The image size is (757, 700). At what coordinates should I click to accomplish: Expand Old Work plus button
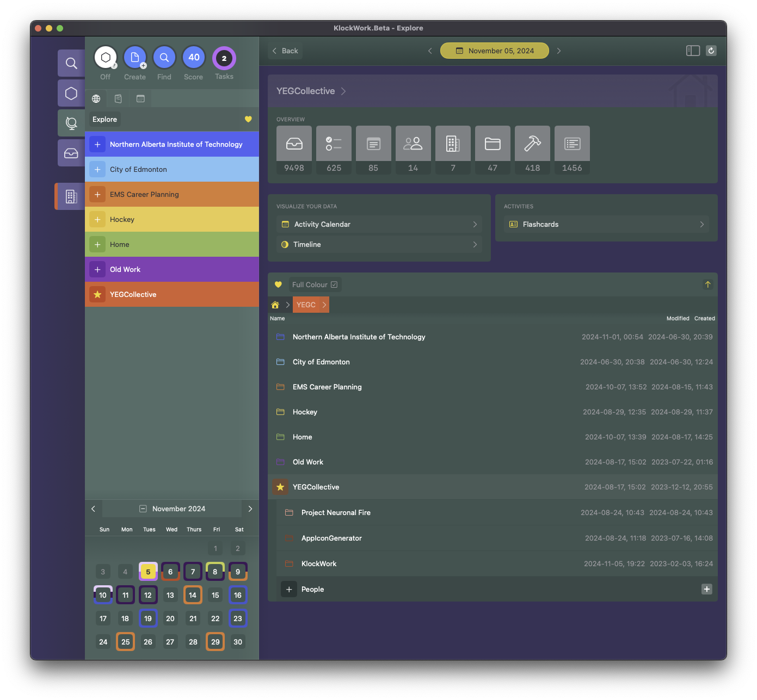[x=97, y=269]
